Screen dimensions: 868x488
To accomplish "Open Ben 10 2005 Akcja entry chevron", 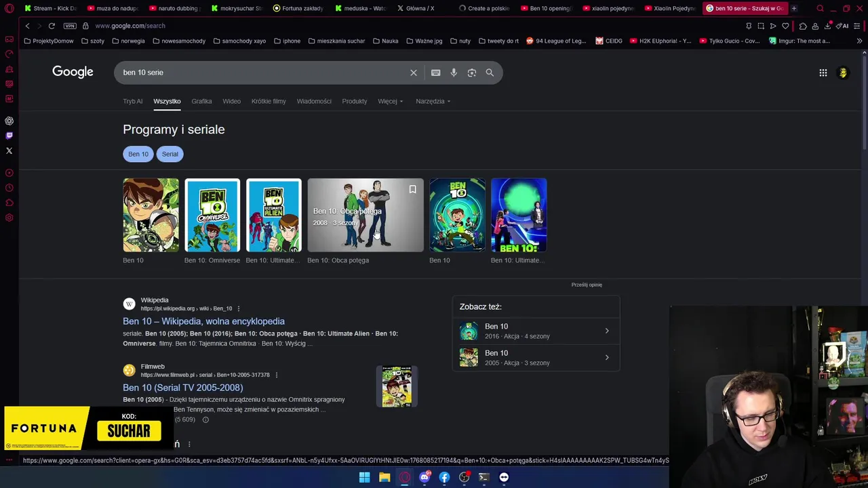I will (607, 357).
